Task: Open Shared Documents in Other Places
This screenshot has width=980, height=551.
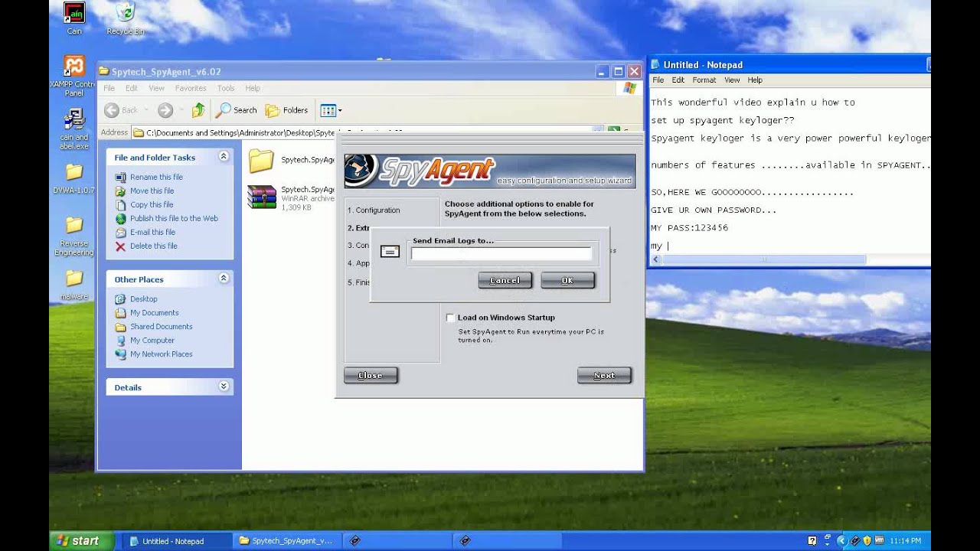Action: click(161, 327)
